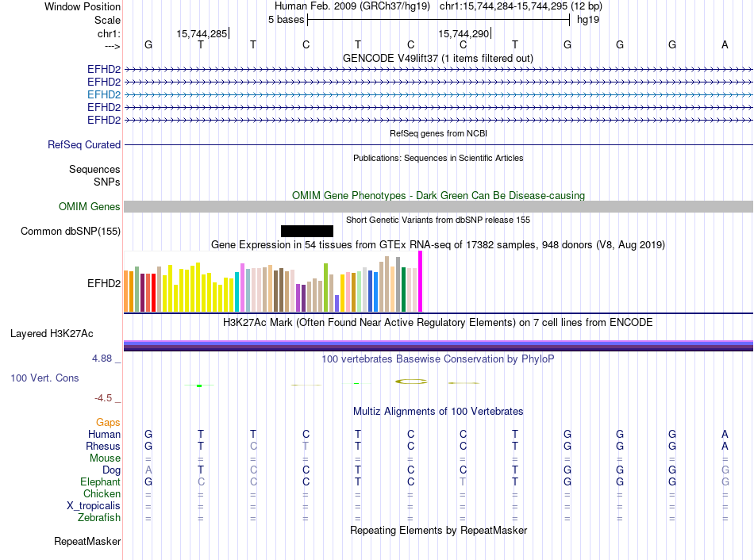Click the GENCODE V49lift37 track title
This screenshot has width=754, height=560.
pyautogui.click(x=438, y=58)
